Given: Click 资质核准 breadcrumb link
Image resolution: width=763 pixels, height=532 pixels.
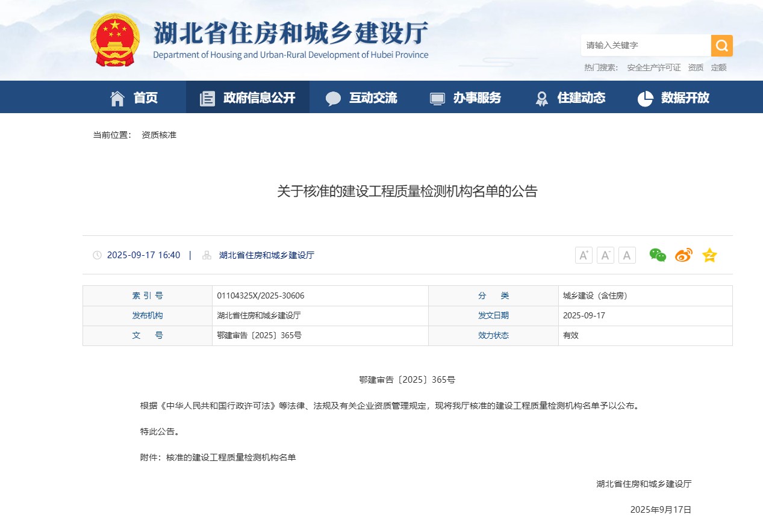Looking at the screenshot, I should click(x=159, y=135).
